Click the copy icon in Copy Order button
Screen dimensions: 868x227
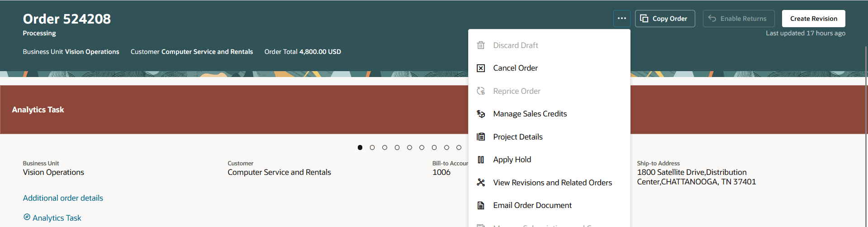point(644,19)
